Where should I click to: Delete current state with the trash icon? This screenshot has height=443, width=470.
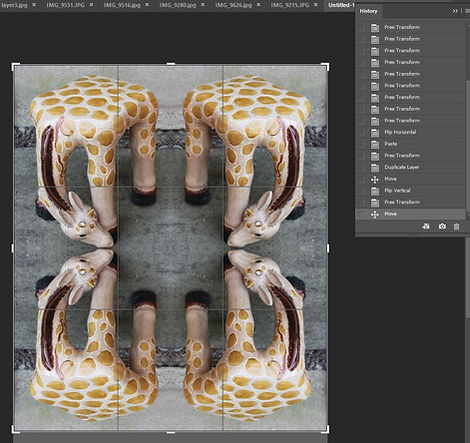coord(456,227)
